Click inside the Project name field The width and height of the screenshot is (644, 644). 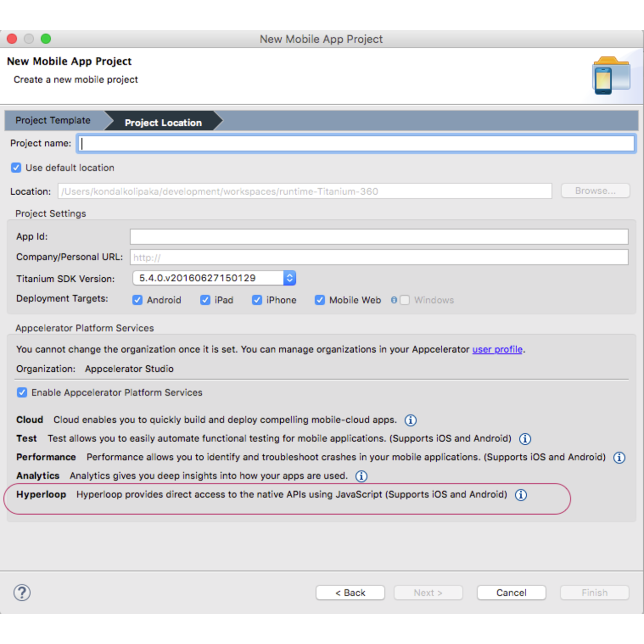point(352,143)
